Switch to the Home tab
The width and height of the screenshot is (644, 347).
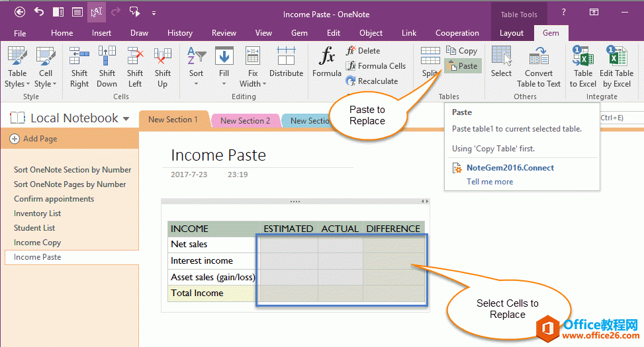click(62, 33)
